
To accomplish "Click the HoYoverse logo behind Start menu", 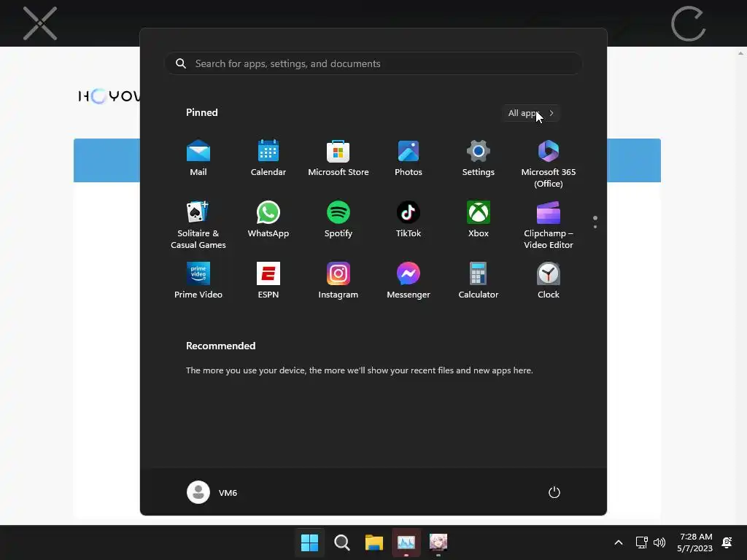I will pos(109,96).
